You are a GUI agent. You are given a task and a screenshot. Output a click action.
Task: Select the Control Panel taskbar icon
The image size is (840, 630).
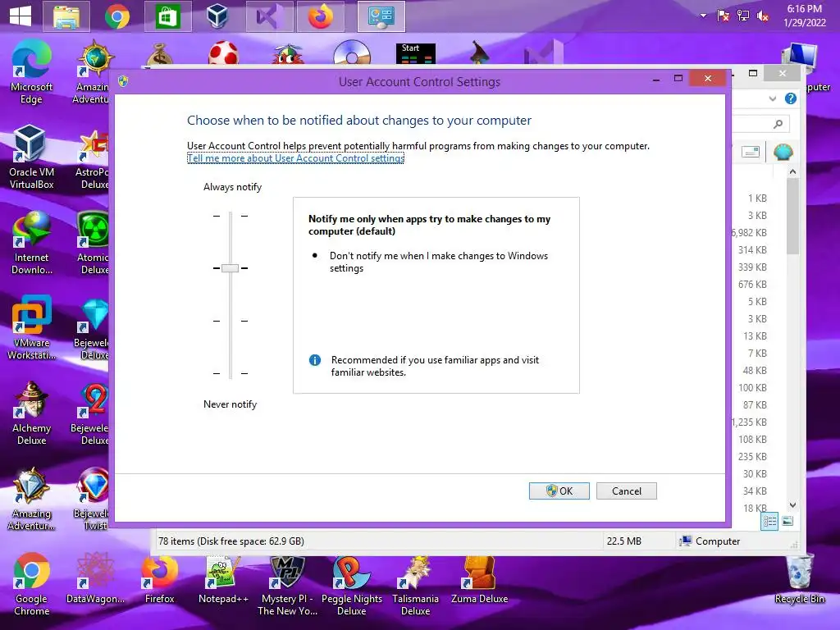click(x=381, y=16)
